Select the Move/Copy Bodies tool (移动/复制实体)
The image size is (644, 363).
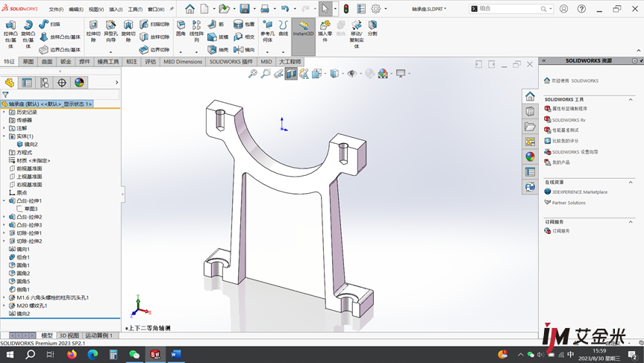(357, 34)
